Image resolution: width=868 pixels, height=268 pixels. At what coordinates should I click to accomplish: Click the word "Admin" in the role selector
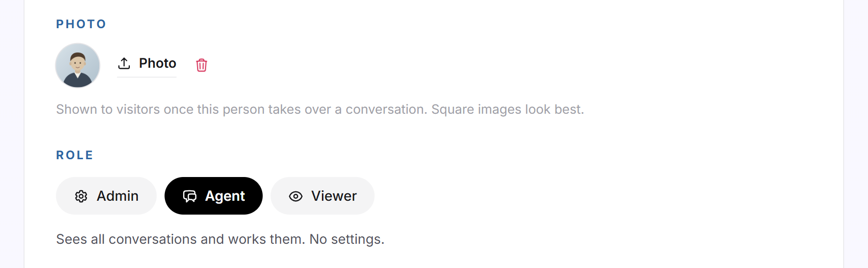(x=118, y=196)
